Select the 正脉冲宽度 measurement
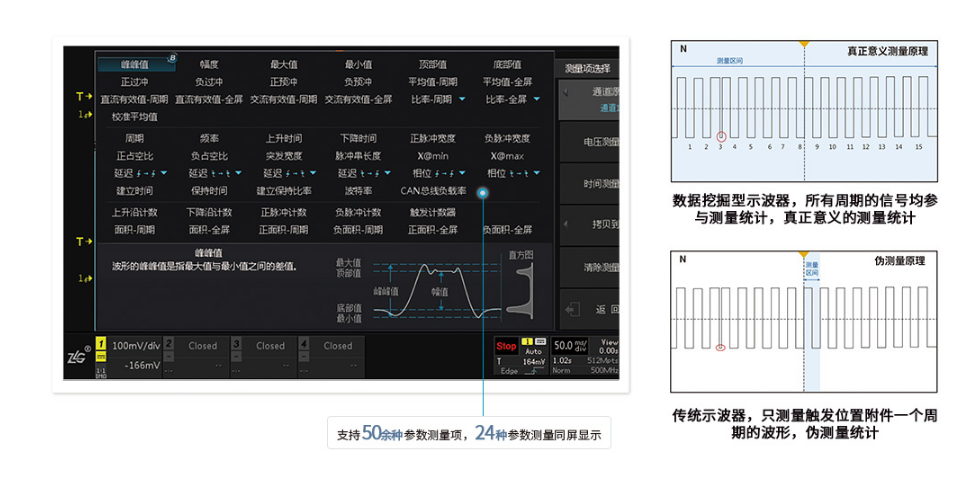Screen dimensions: 973x496 [433, 138]
